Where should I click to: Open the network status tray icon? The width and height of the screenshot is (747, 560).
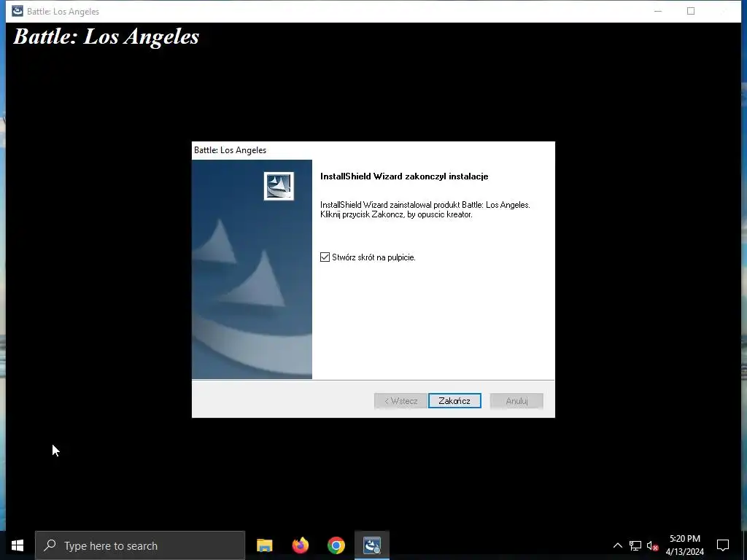click(635, 545)
